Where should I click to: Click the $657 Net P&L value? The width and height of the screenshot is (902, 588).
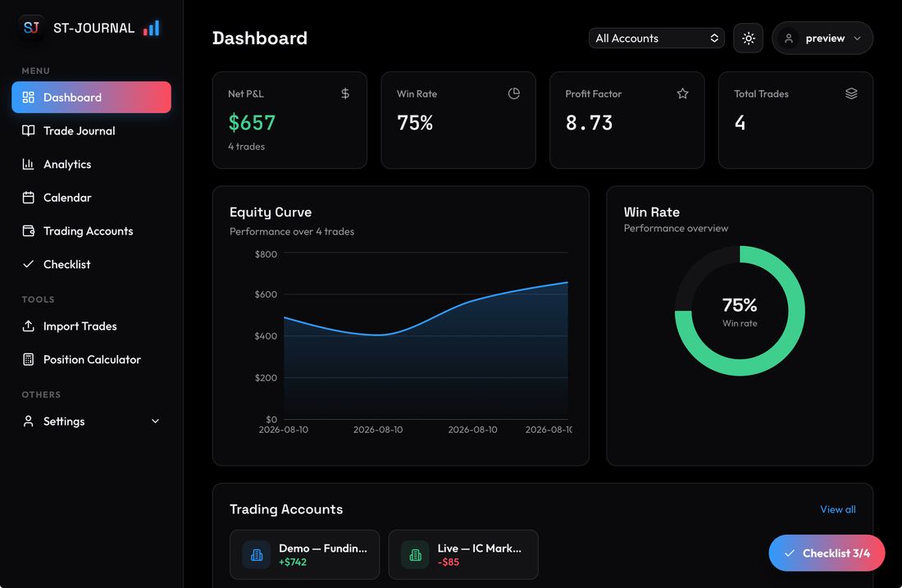(x=252, y=122)
